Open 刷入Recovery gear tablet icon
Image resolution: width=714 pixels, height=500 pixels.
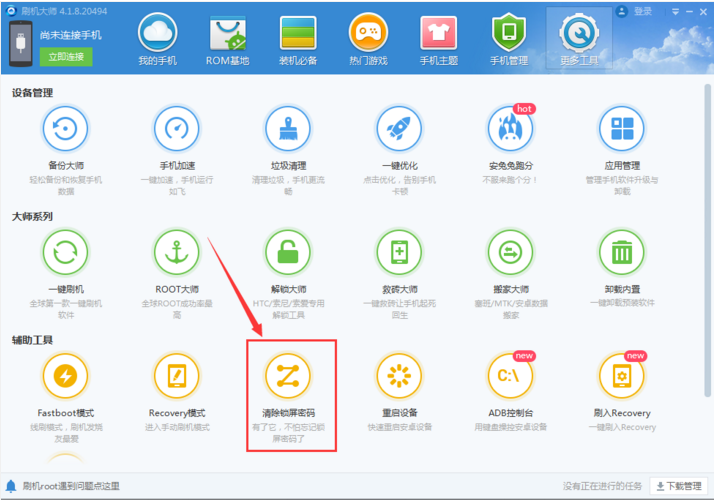point(622,376)
